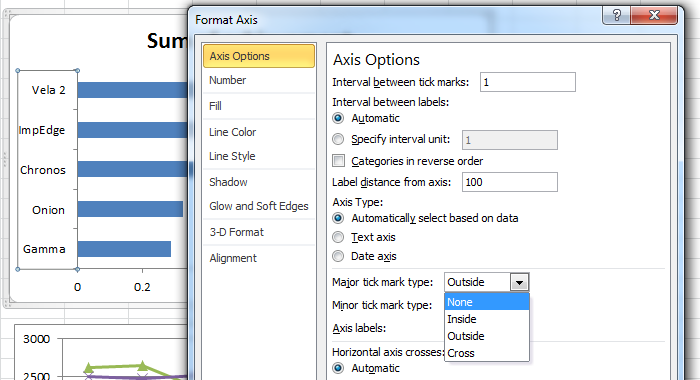The height and width of the screenshot is (380, 700).
Task: Click the 3000 value in lower chart
Action: (x=37, y=339)
